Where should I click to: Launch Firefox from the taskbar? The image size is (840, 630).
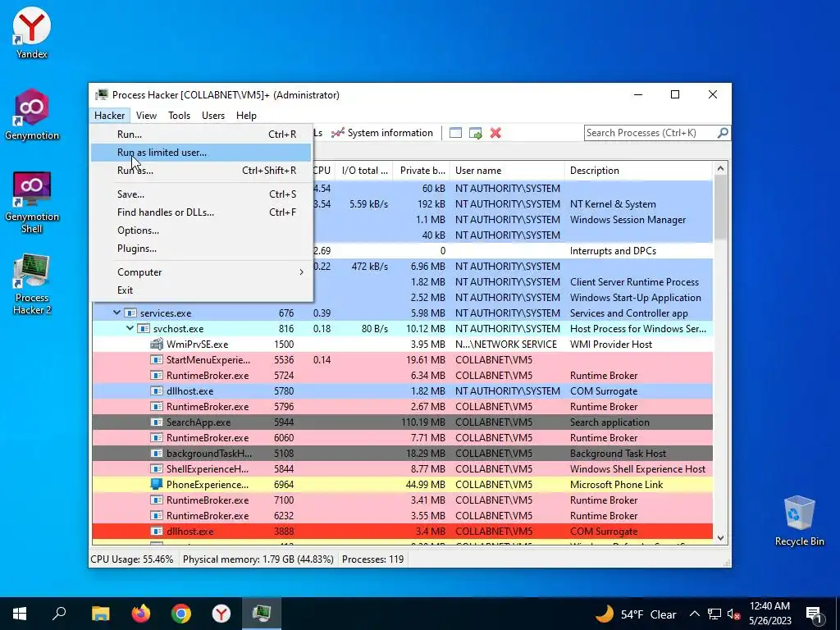click(141, 614)
